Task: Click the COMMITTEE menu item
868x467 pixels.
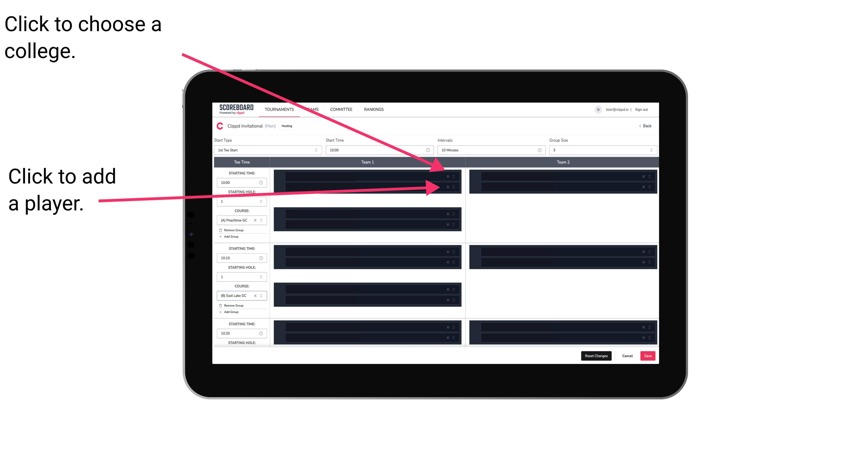Action: (x=341, y=109)
